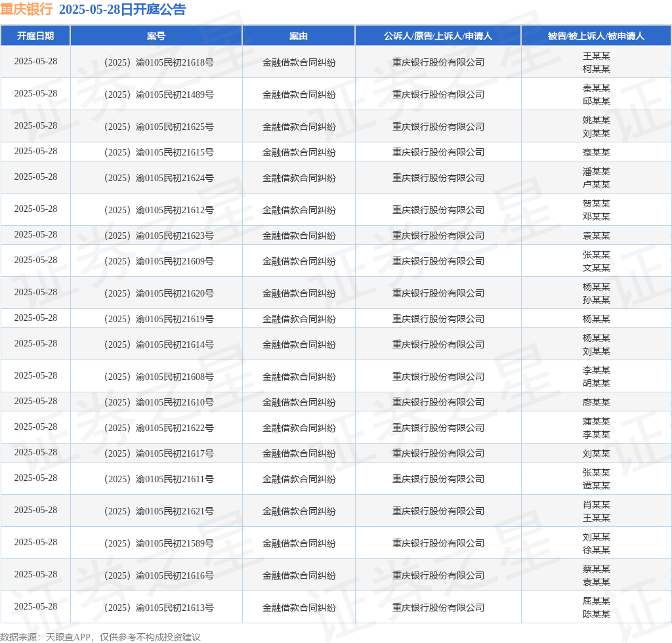
Task: Click 金融借款合同纠纷 in the 21489 row
Action: pos(299,94)
